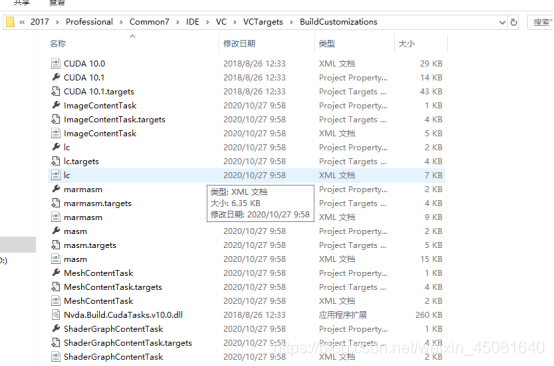Image resolution: width=554 pixels, height=366 pixels.
Task: Select the file named CUDA 10.1.targets
Action: click(99, 92)
